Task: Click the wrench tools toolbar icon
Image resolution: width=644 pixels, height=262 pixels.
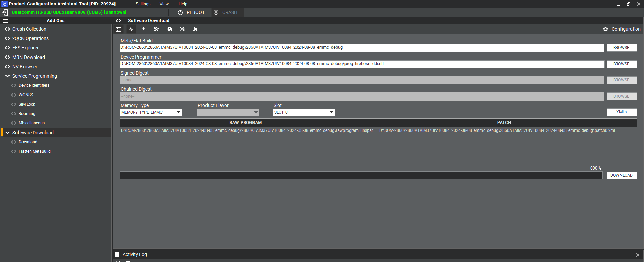Action: tap(156, 29)
